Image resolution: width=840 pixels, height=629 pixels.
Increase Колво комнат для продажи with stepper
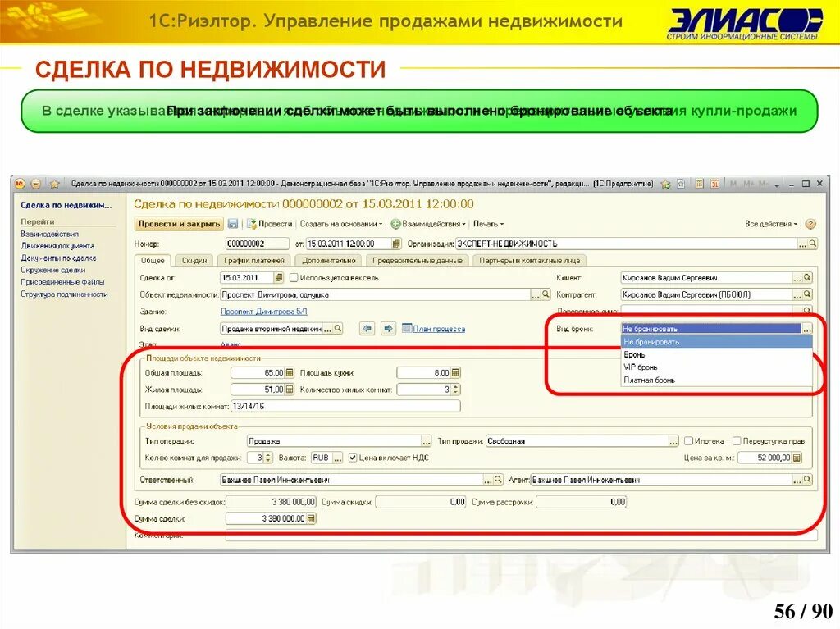click(x=268, y=455)
